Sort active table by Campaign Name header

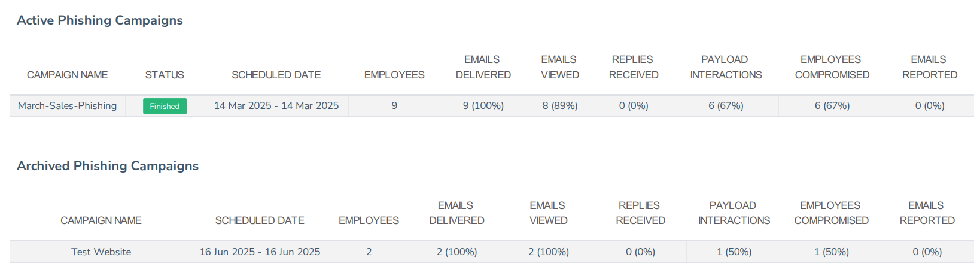coord(67,75)
